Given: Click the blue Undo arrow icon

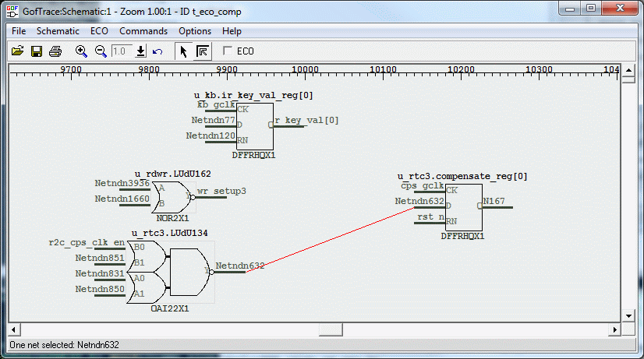Looking at the screenshot, I should tap(157, 51).
